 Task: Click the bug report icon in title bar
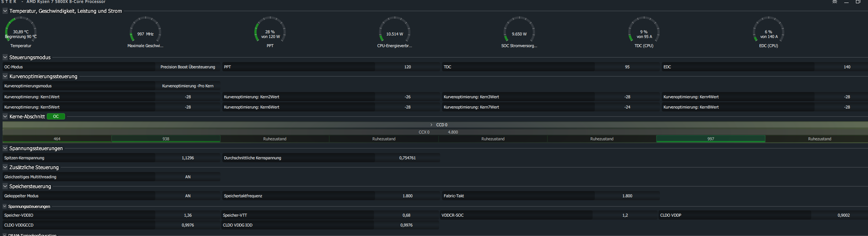[835, 2]
